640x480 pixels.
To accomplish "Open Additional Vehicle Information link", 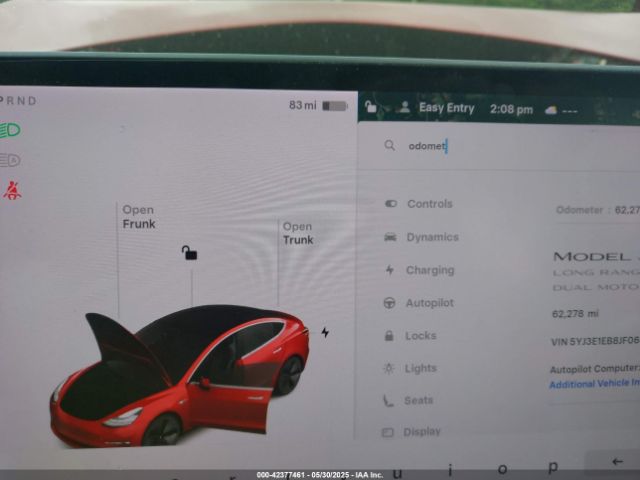I will 594,384.
